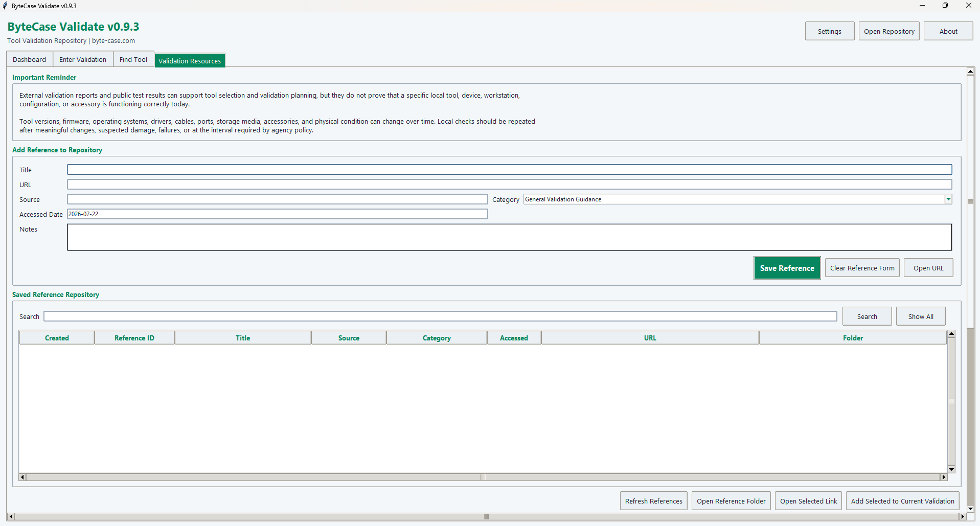Click the Open Repository button
The height and width of the screenshot is (526, 980).
pos(889,31)
